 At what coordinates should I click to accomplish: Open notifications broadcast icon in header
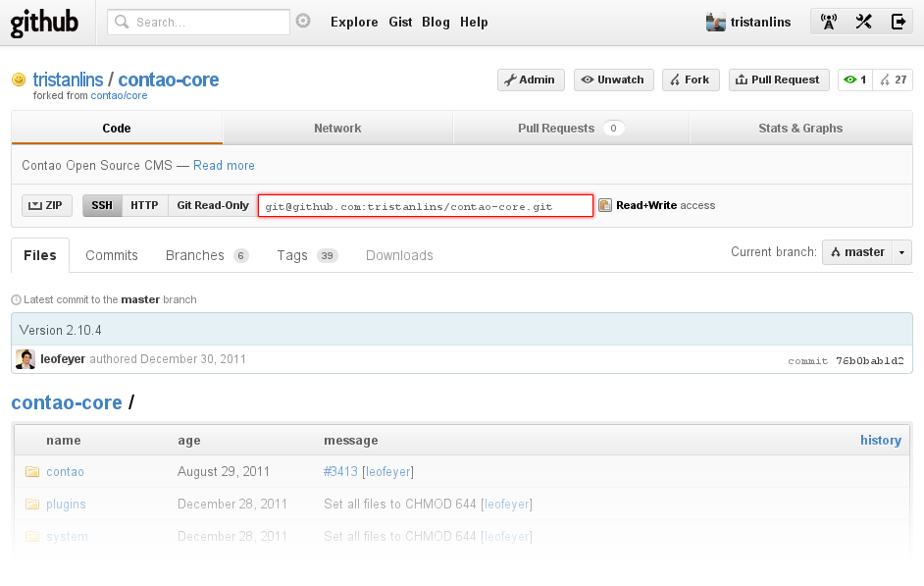[829, 22]
